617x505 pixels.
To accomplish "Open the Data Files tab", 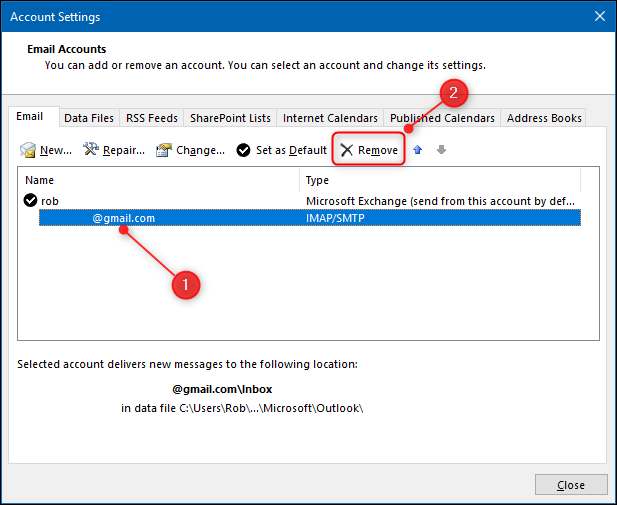I will [x=89, y=118].
